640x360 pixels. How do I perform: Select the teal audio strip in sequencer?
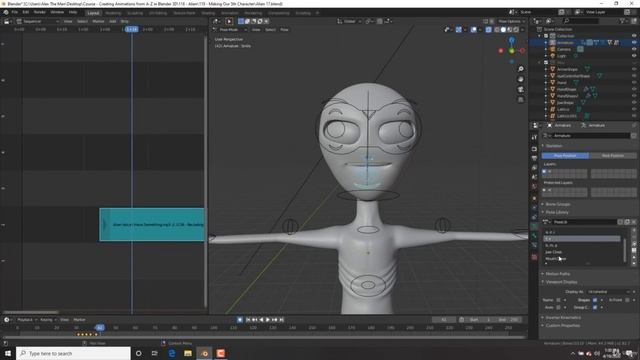pyautogui.click(x=152, y=224)
